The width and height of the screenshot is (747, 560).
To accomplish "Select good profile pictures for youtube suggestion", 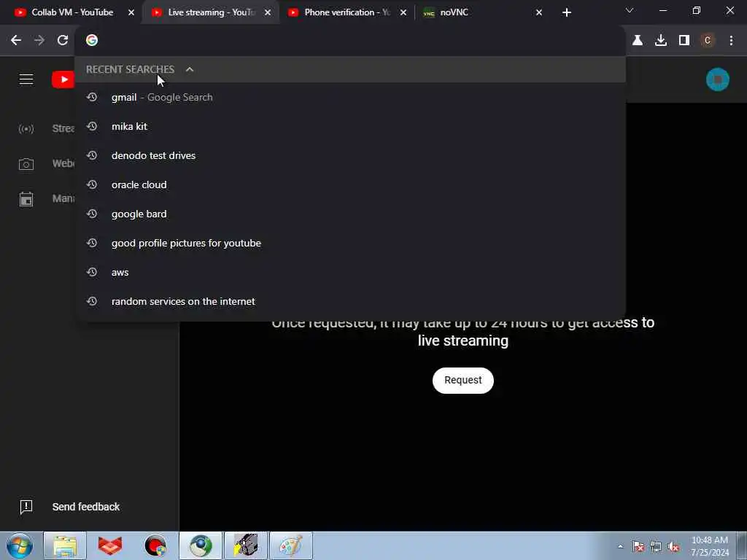I will 350,243.
